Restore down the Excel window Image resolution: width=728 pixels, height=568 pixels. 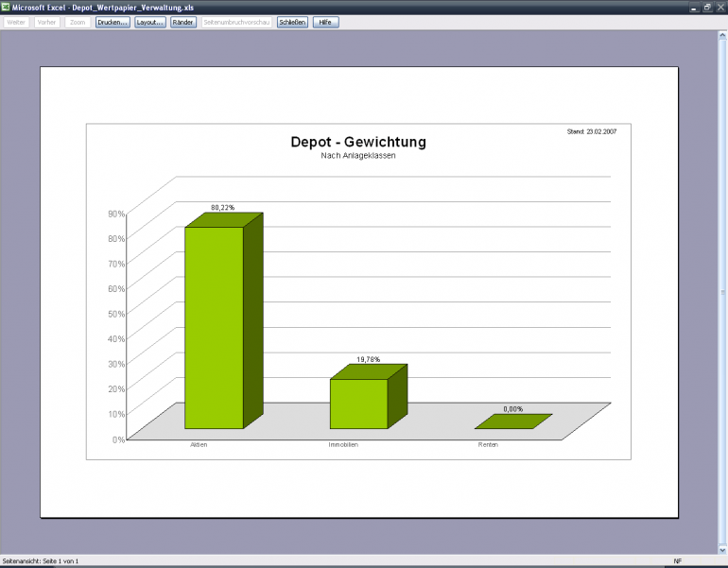click(707, 8)
